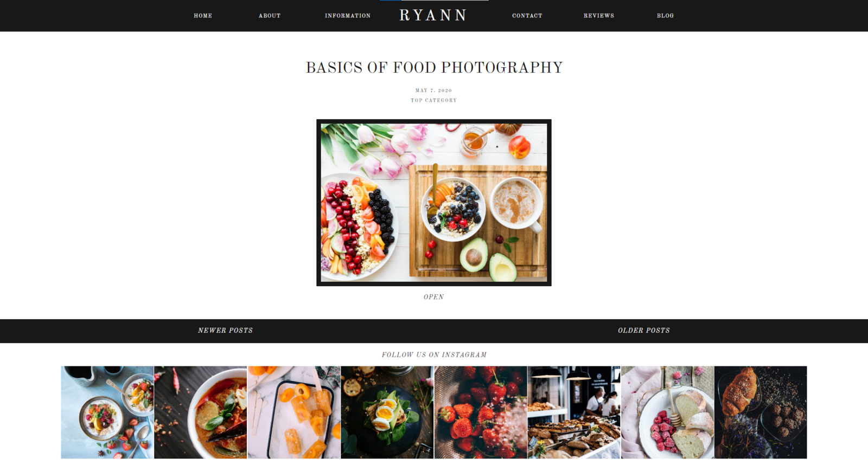Open the croissant and truffles Instagram photo

(x=761, y=412)
